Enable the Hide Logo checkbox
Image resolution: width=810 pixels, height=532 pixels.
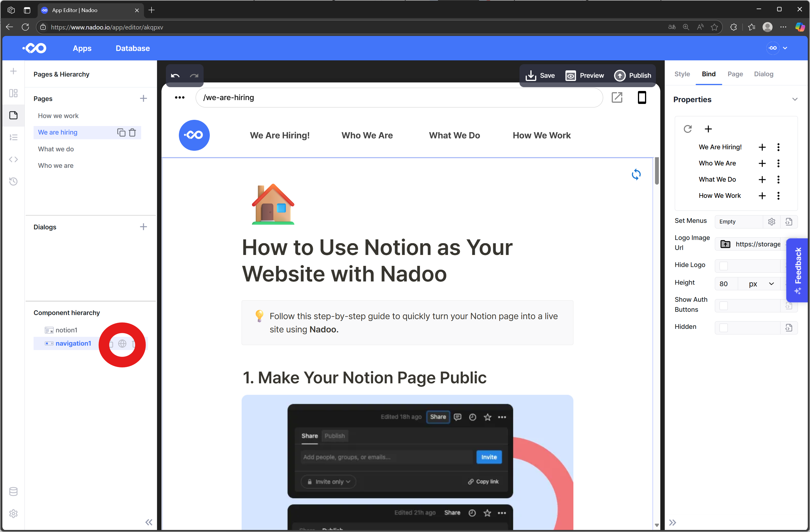(724, 266)
